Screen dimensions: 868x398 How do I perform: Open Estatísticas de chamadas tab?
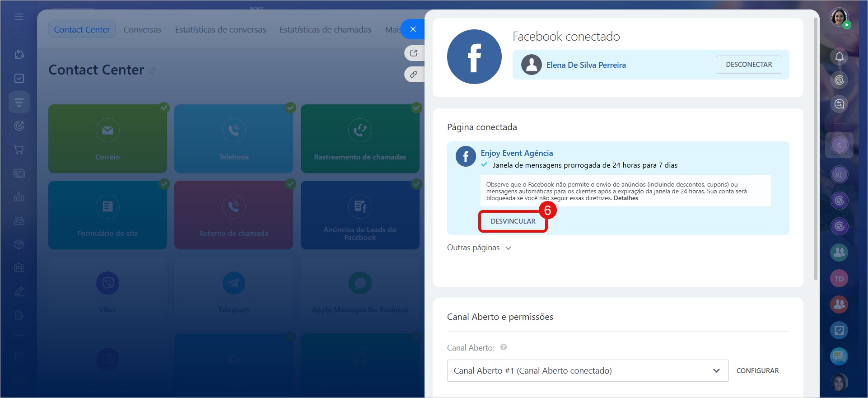coord(325,29)
